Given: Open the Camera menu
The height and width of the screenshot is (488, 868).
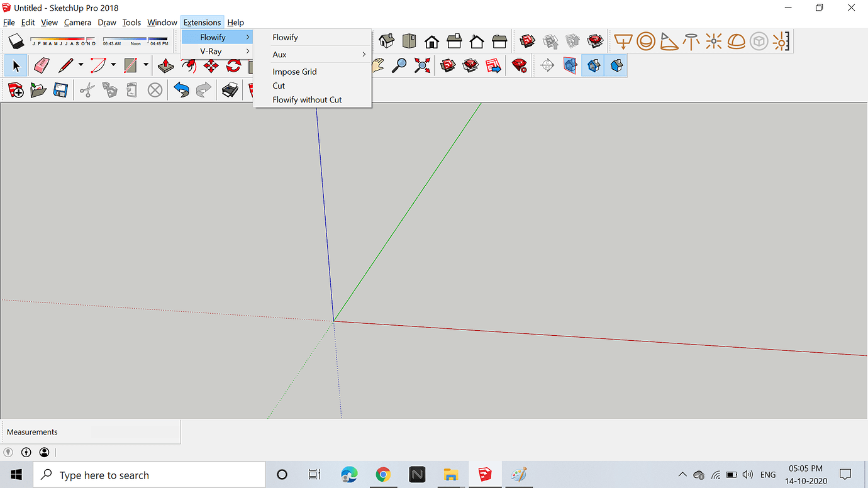Looking at the screenshot, I should (x=77, y=22).
